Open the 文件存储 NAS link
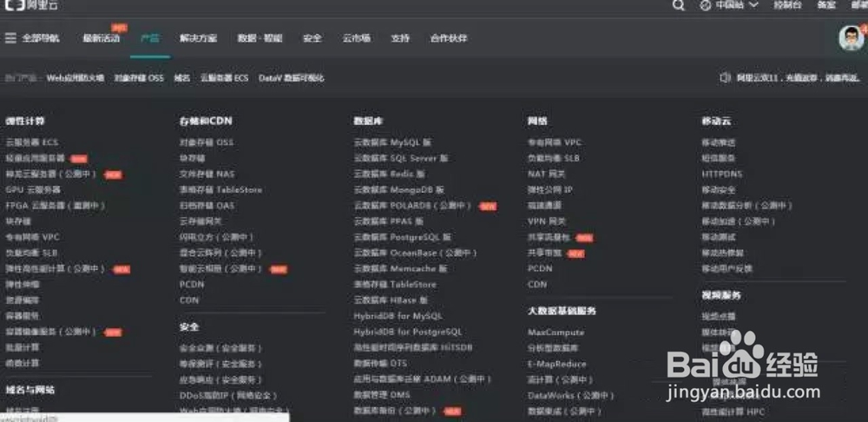 (x=207, y=174)
